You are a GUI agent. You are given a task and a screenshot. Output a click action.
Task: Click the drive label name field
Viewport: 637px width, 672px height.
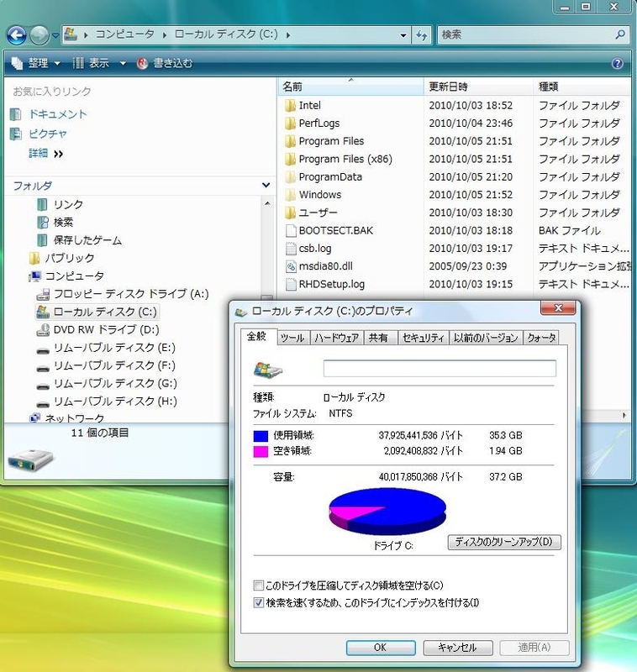440,369
